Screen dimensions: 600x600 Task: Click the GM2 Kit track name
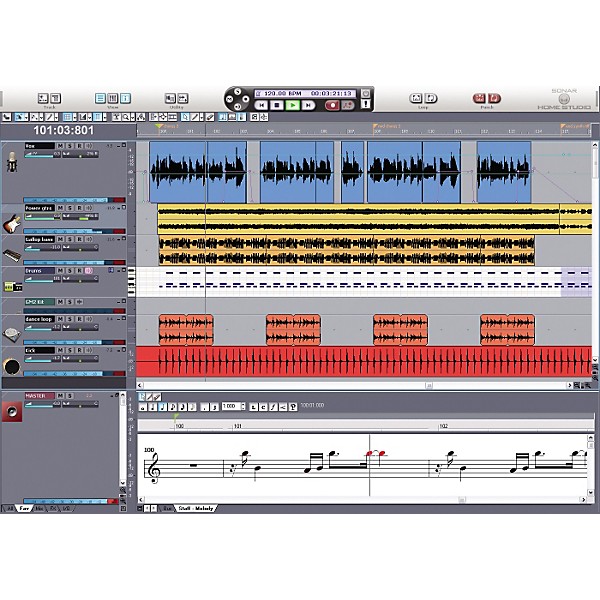(x=40, y=302)
